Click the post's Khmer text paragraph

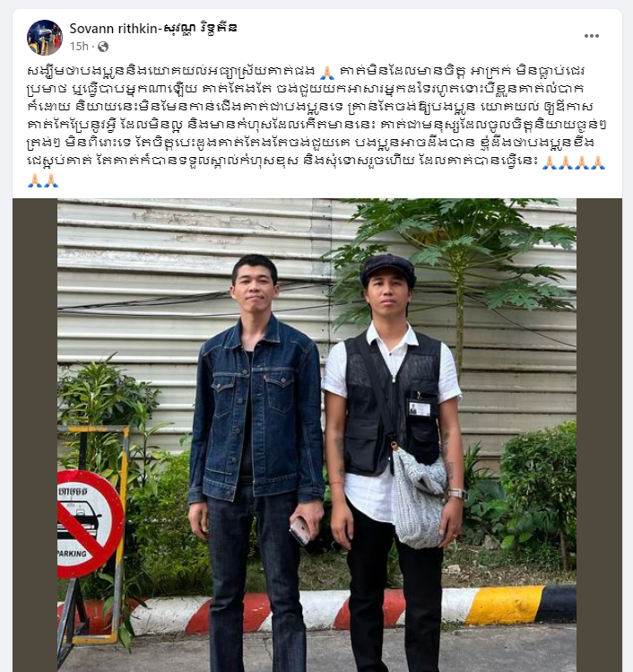click(316, 126)
